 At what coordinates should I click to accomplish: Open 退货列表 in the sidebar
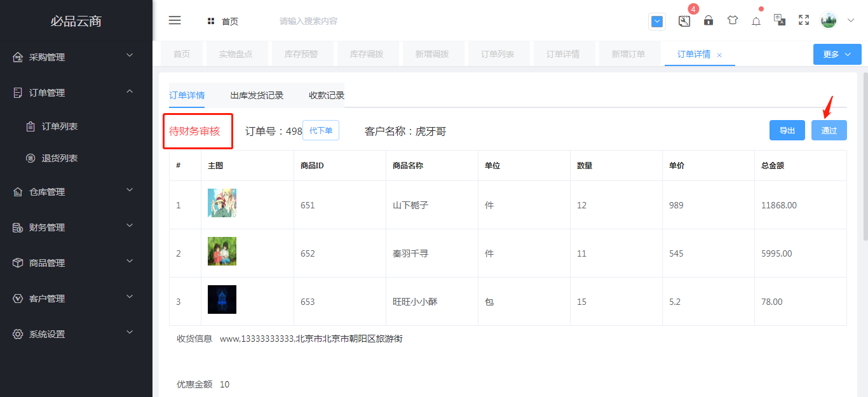click(76, 158)
